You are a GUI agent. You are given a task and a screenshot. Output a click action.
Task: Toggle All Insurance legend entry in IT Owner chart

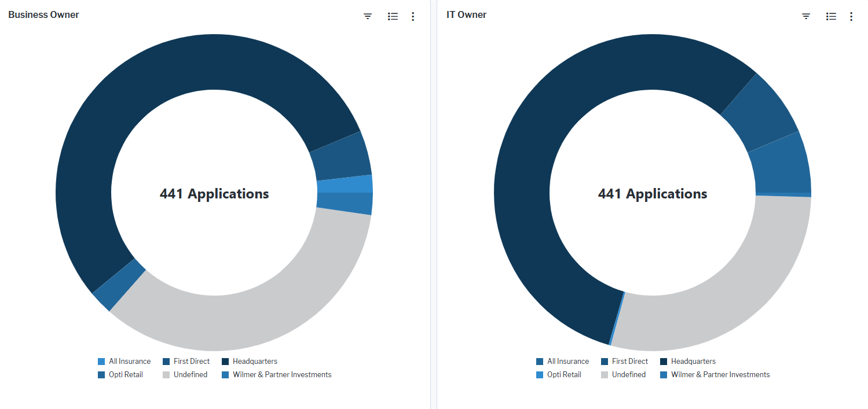567,362
